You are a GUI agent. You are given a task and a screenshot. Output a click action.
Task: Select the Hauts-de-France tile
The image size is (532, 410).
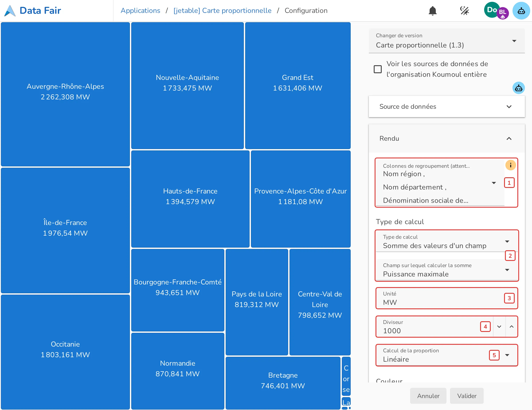tap(190, 199)
